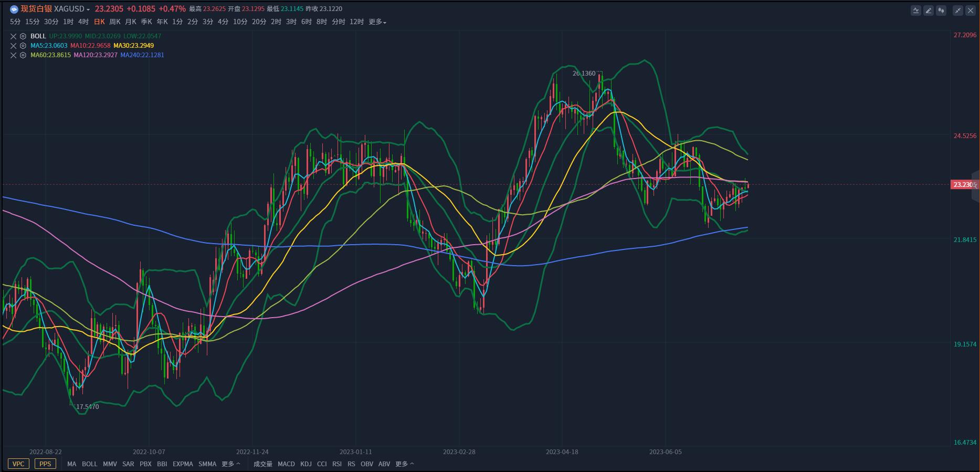Activate the pencil drawing tool icon
The height and width of the screenshot is (472, 980).
(929, 11)
